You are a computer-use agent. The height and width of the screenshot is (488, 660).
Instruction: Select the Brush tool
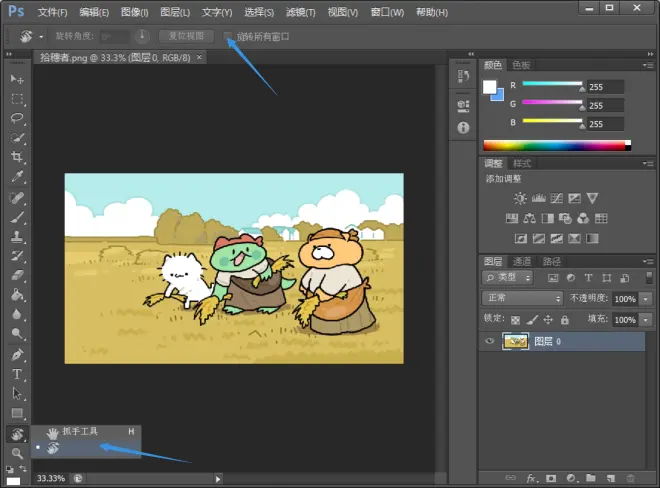17,217
